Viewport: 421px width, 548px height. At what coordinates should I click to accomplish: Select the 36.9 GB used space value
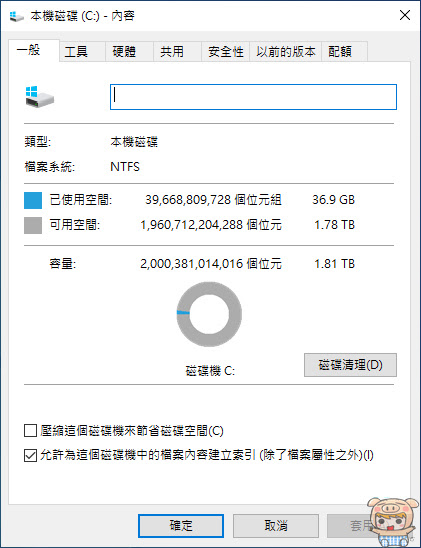pos(333,200)
